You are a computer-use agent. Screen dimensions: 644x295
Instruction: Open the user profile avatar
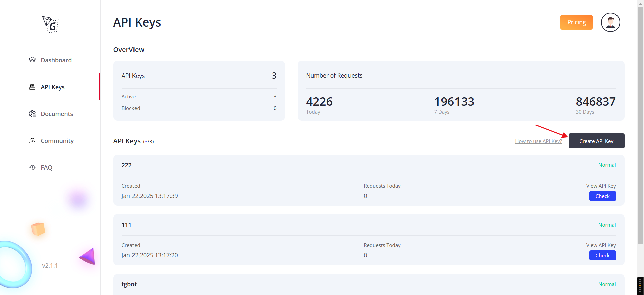pos(610,22)
